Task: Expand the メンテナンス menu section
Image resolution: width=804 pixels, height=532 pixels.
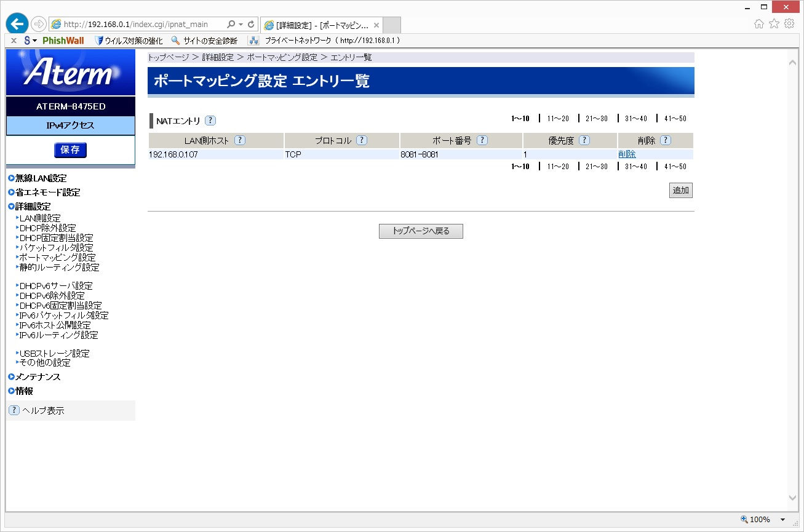Action: tap(38, 377)
